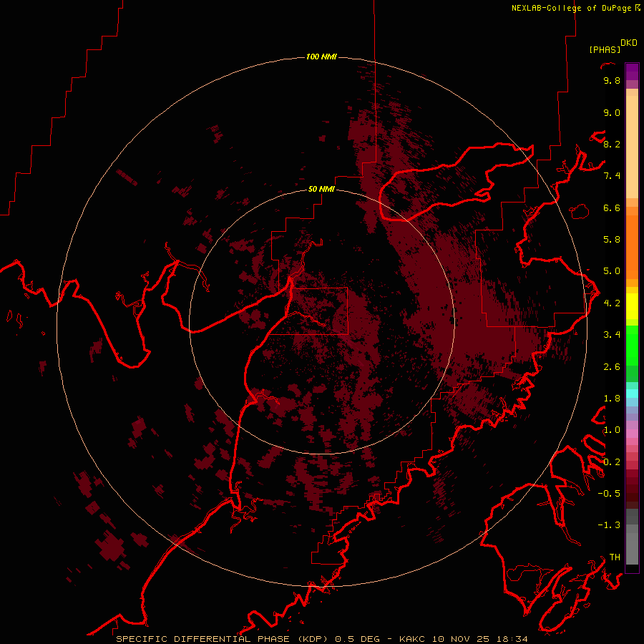Click the 7.4 scale value
Screen dimensions: 644x644
point(612,176)
